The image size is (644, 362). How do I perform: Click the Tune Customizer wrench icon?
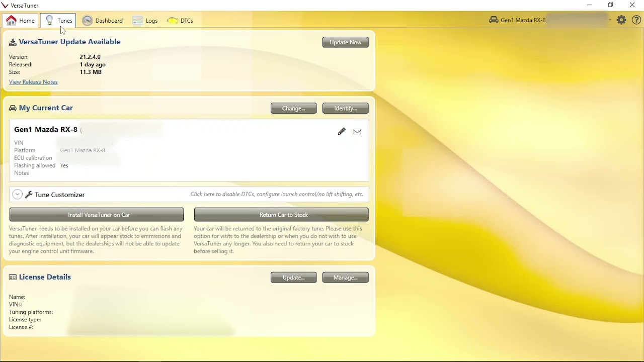29,195
